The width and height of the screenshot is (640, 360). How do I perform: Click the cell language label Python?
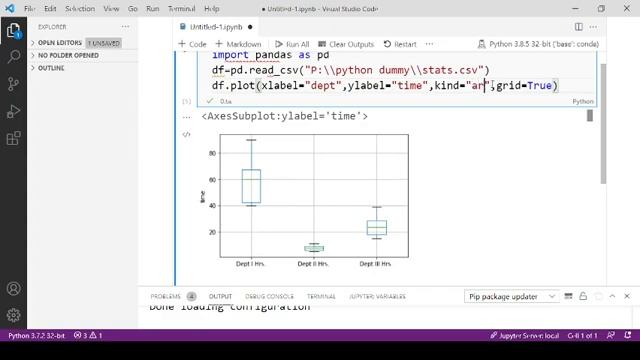pos(583,101)
